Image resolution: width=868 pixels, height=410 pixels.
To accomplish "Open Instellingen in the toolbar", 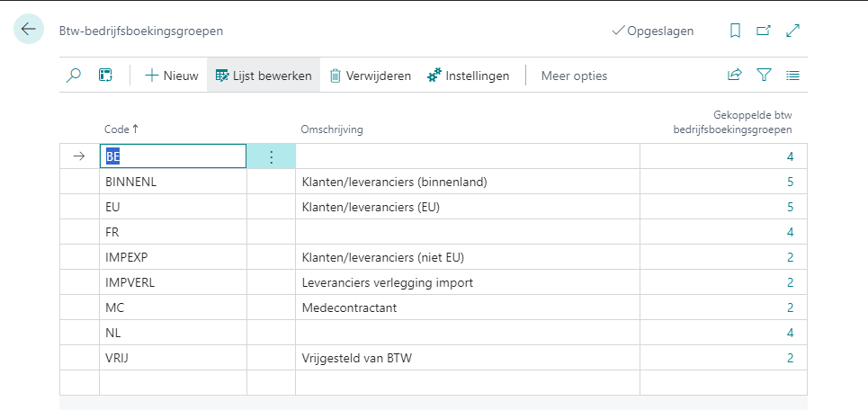I will (x=469, y=76).
